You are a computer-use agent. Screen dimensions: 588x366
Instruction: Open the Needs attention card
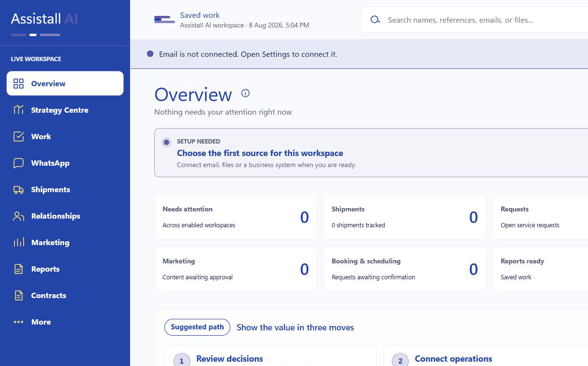point(236,217)
